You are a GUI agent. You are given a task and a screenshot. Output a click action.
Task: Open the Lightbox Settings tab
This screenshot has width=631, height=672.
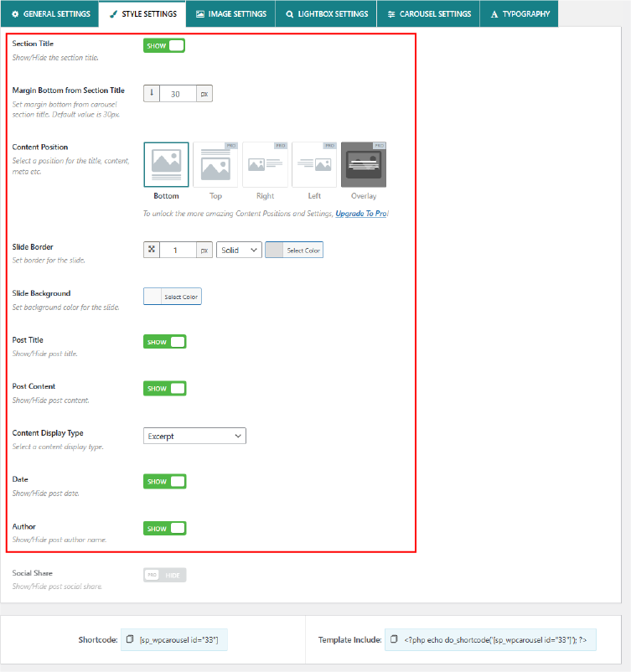326,13
